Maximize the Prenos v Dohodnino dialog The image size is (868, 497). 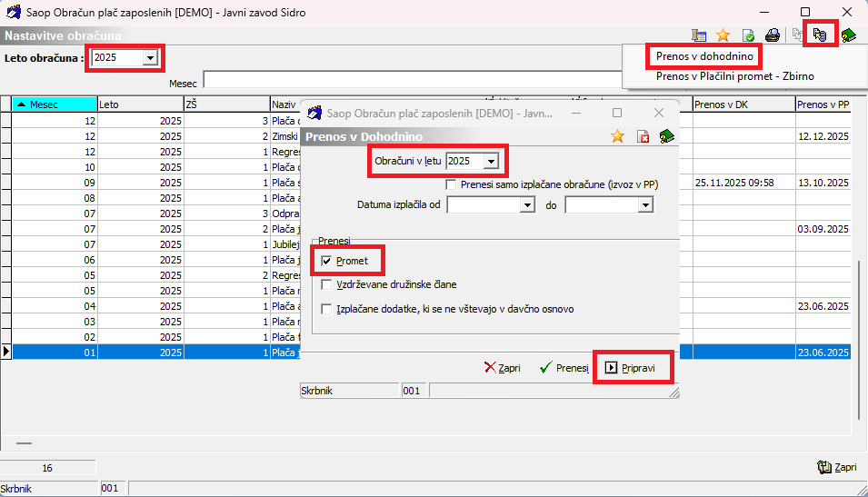coord(617,113)
